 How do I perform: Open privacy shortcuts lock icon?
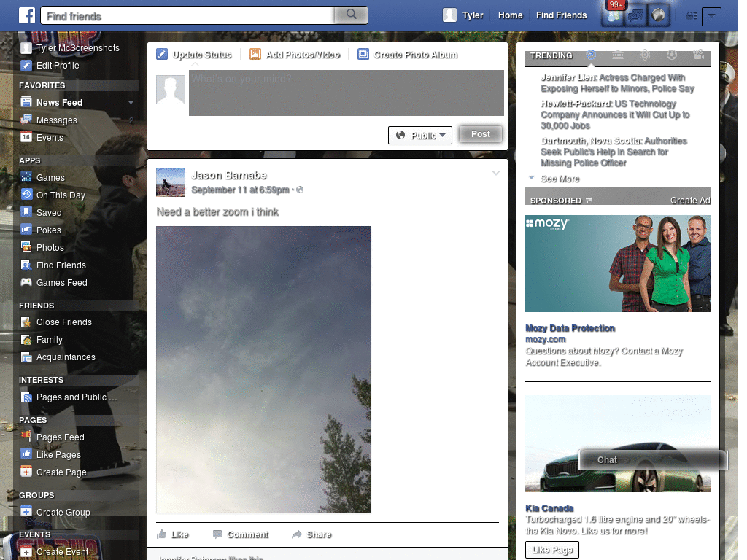(692, 16)
